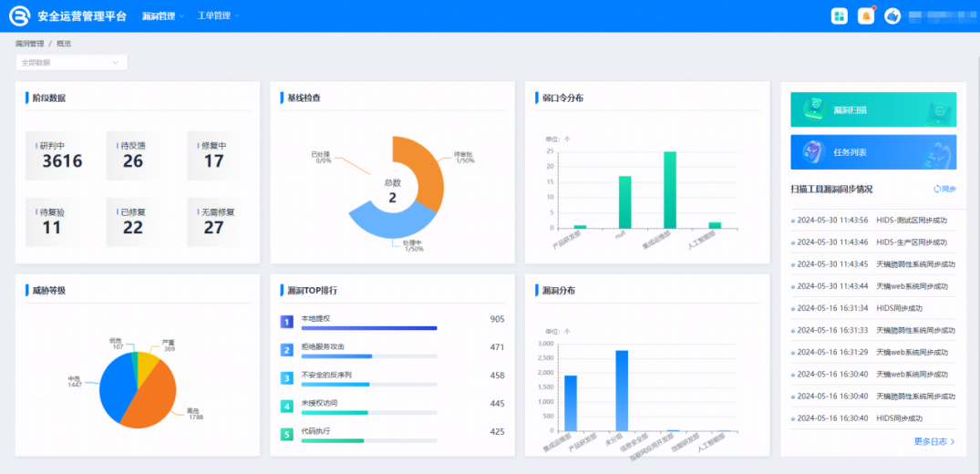Open the 漏洞管理 menu in top bar

coord(162,16)
